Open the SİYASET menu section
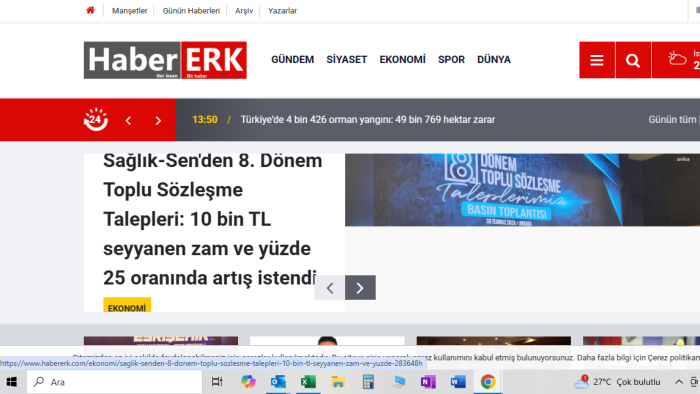The width and height of the screenshot is (700, 394). point(346,59)
